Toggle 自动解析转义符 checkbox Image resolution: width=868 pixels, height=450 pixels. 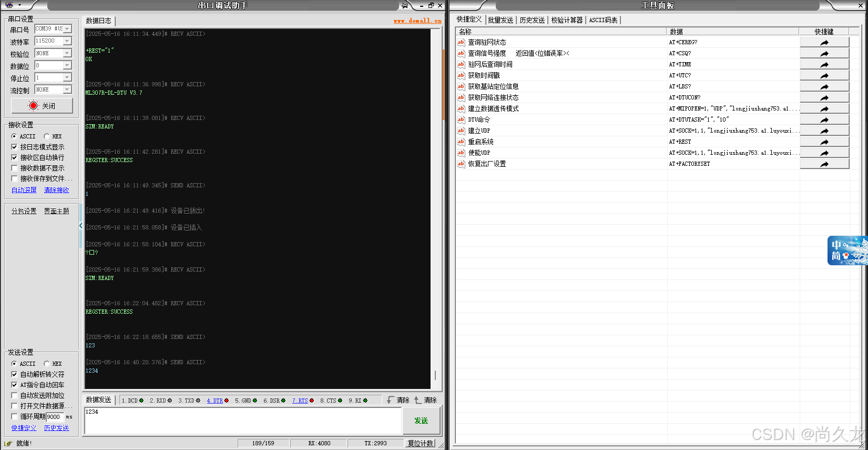point(14,374)
